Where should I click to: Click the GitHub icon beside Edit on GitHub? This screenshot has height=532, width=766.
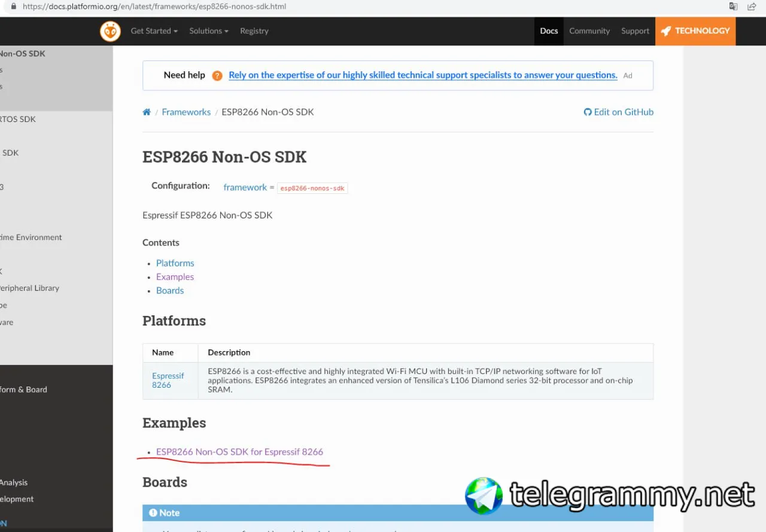(588, 112)
